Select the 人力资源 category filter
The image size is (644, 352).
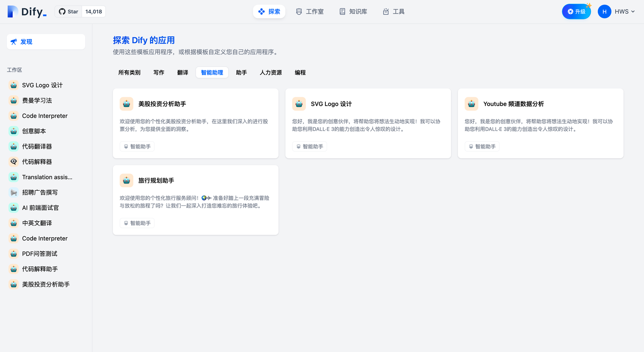(x=270, y=72)
